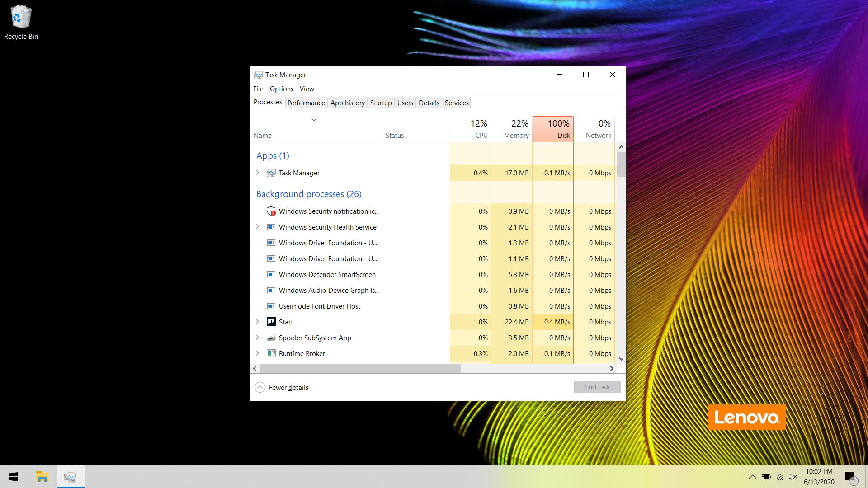Select the Windows Defender SmartScreen process row

point(433,275)
